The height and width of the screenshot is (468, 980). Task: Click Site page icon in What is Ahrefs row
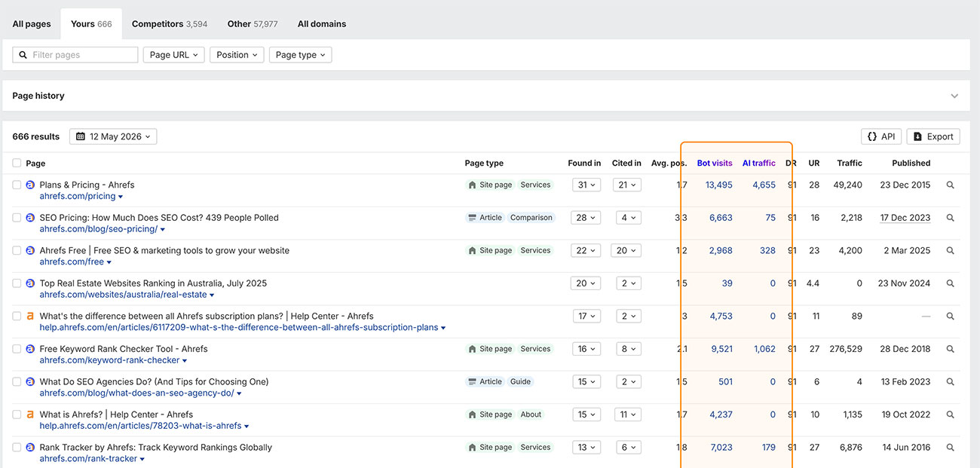[x=472, y=414]
